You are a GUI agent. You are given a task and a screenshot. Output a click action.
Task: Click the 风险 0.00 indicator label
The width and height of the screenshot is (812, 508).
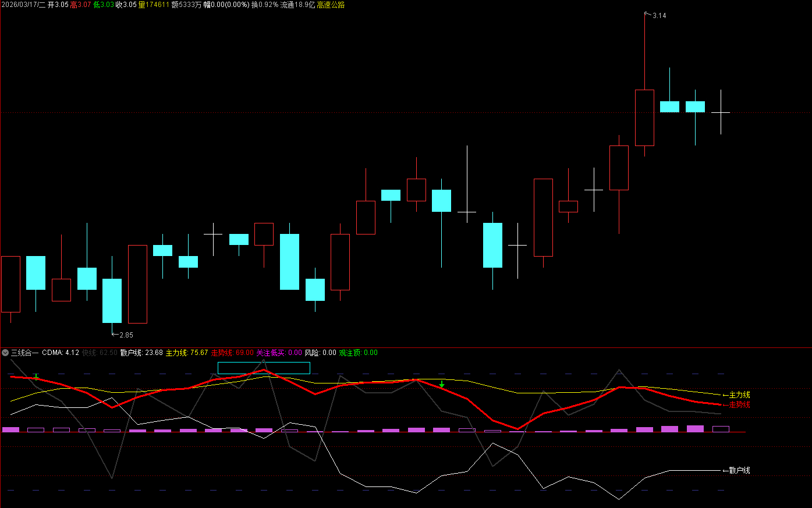click(x=320, y=353)
